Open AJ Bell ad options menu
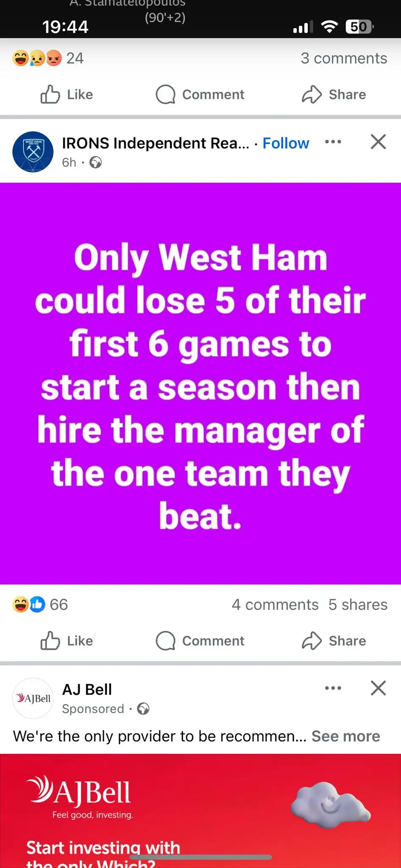The image size is (401, 868). coord(333,688)
